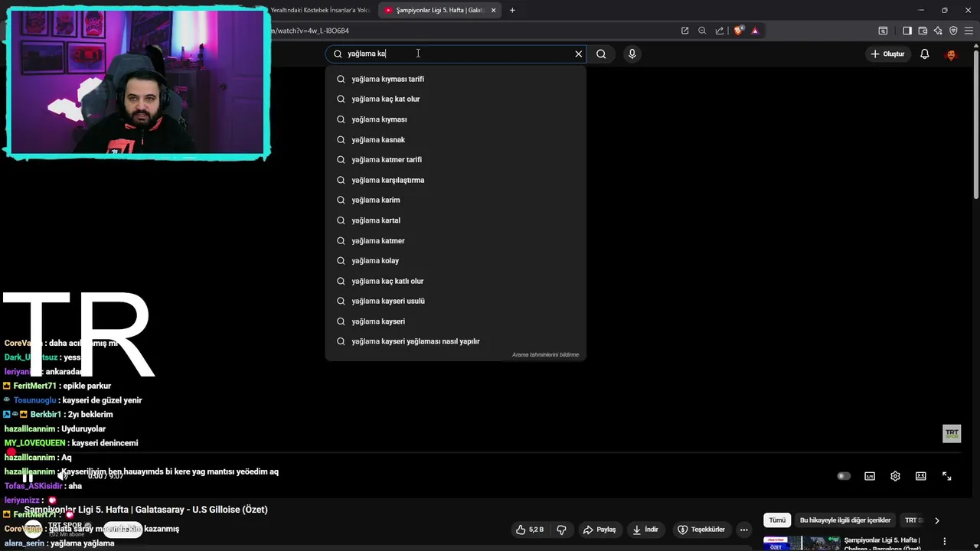980x551 pixels.
Task: Toggle the autoplay switch in player
Action: 844,476
